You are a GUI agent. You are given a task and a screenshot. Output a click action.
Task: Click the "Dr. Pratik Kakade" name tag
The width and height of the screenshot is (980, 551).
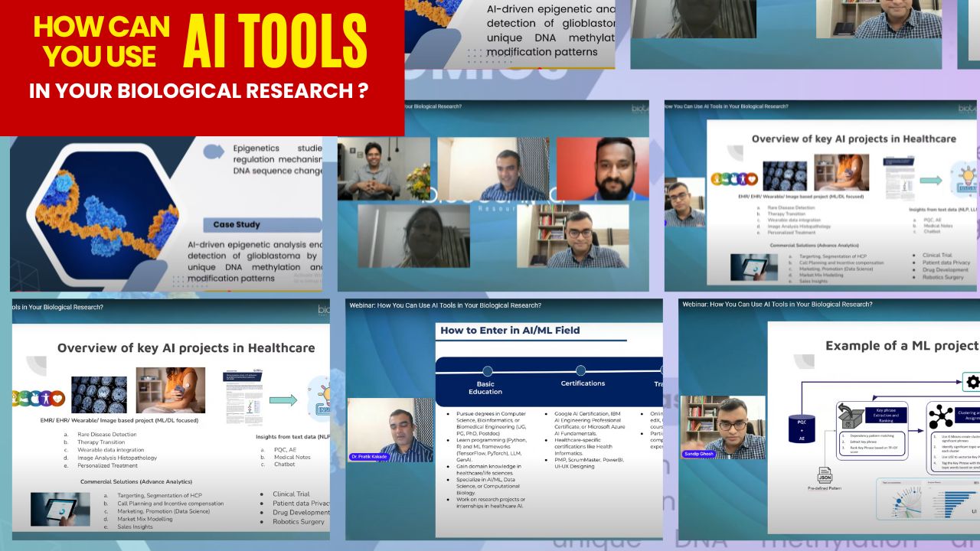pos(371,456)
